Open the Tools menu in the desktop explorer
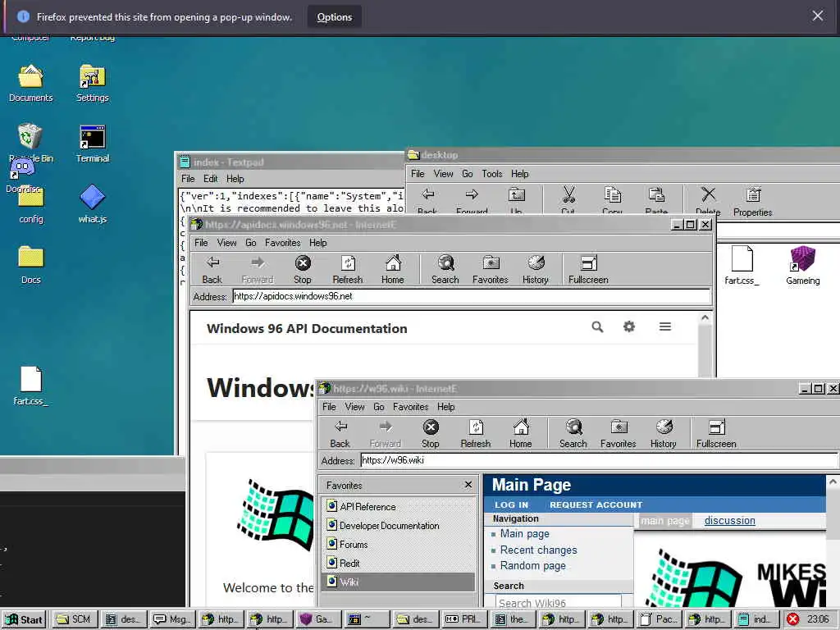 [492, 174]
